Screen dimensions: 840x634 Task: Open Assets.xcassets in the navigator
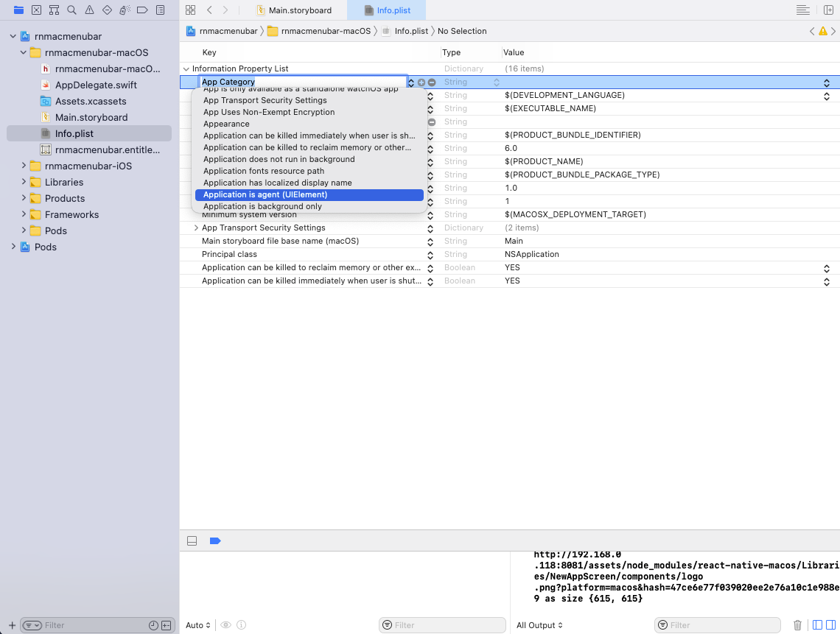pos(91,101)
